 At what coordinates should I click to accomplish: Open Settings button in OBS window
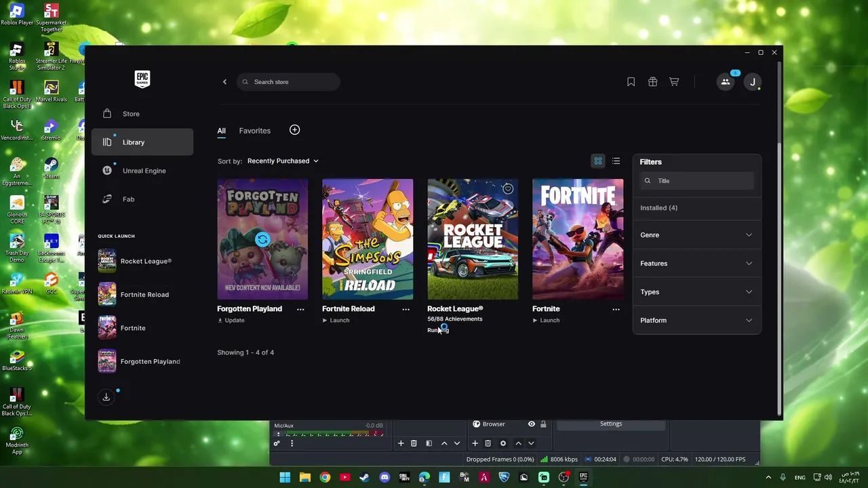(x=611, y=424)
